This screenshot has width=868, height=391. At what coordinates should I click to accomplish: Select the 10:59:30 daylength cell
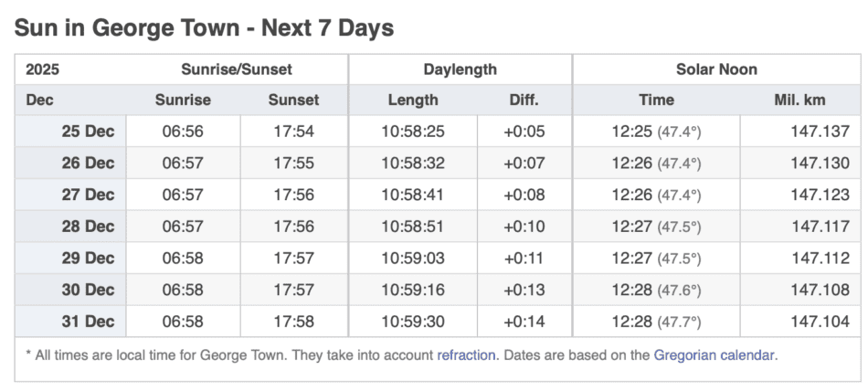tap(413, 322)
